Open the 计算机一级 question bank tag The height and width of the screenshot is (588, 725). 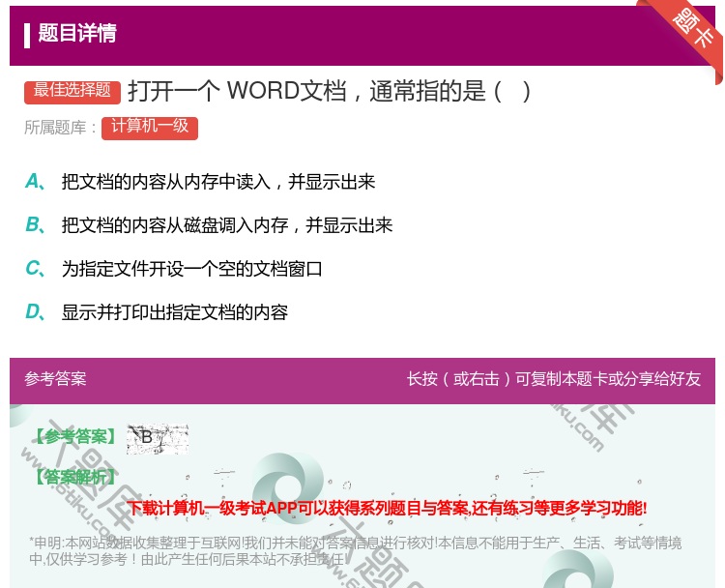tap(150, 128)
